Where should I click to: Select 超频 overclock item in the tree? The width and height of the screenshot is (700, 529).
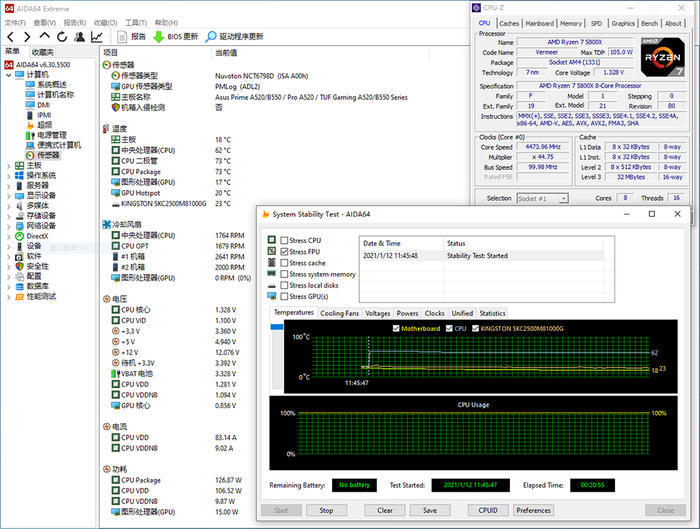point(45,125)
